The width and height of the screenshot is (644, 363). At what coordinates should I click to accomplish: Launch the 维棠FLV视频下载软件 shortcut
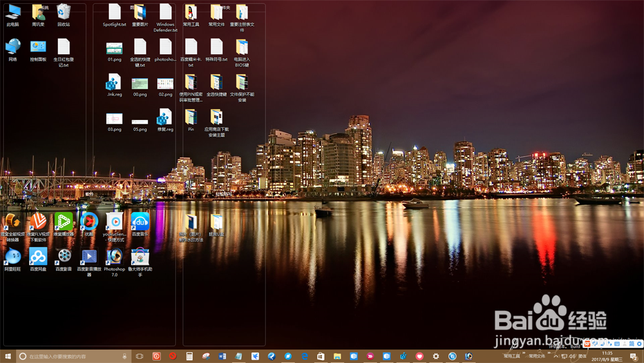(38, 227)
